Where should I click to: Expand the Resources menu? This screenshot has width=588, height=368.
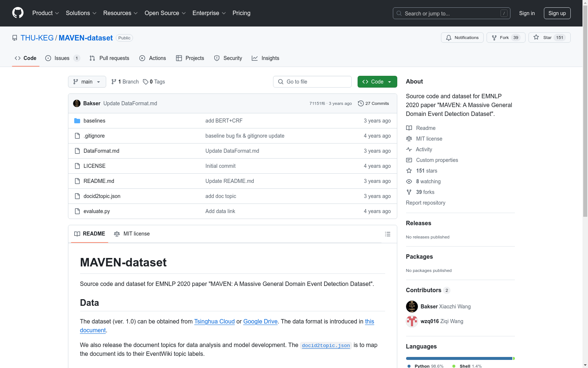tap(121, 13)
